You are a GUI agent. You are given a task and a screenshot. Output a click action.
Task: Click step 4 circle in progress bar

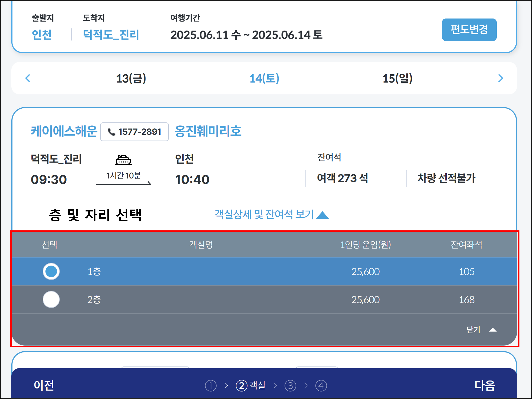point(321,386)
